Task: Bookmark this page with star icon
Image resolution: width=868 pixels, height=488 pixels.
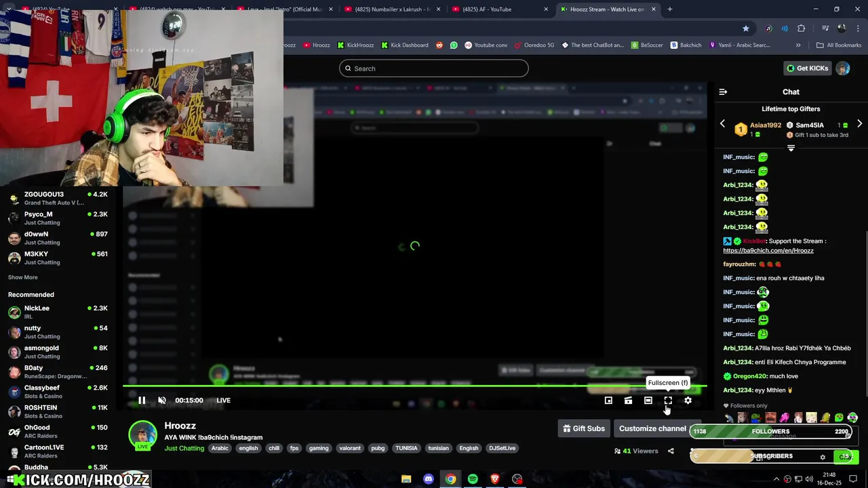Action: (x=746, y=28)
